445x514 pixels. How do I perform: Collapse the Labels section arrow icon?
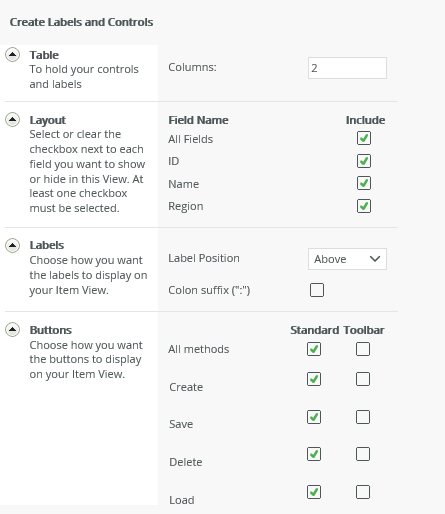point(12,246)
